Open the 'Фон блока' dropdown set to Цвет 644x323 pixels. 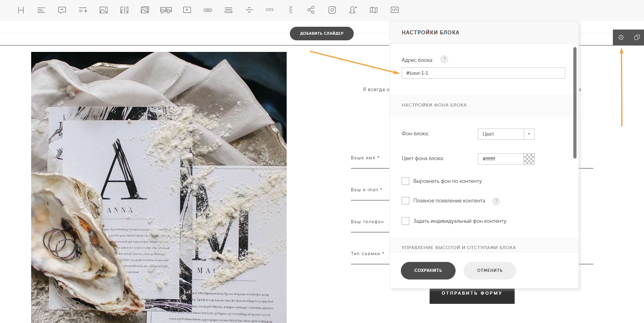(x=506, y=134)
